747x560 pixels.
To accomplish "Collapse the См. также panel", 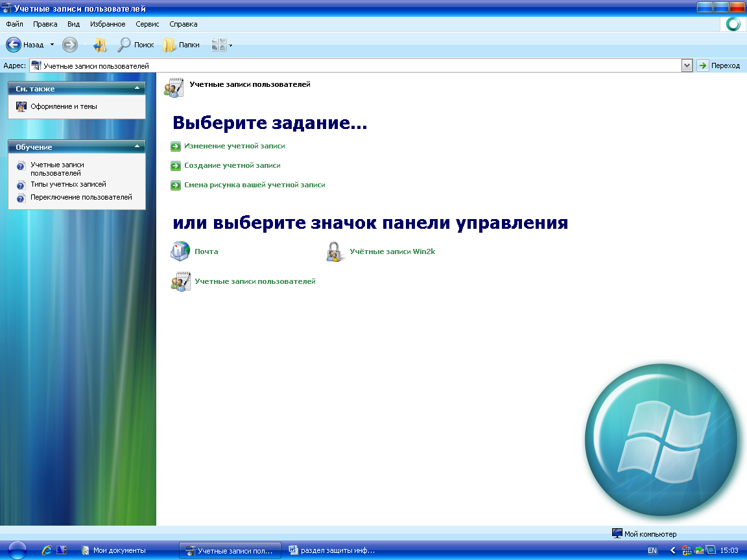I will click(x=137, y=88).
